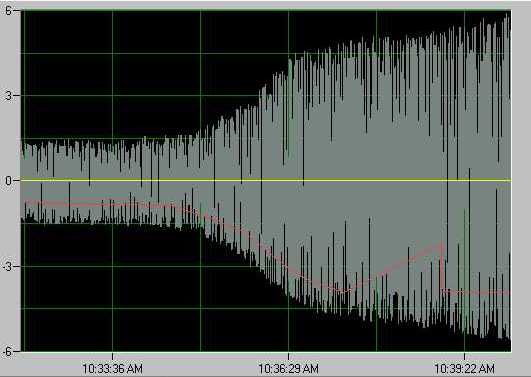Select the pink trace peak before its vertical drop

[442, 243]
